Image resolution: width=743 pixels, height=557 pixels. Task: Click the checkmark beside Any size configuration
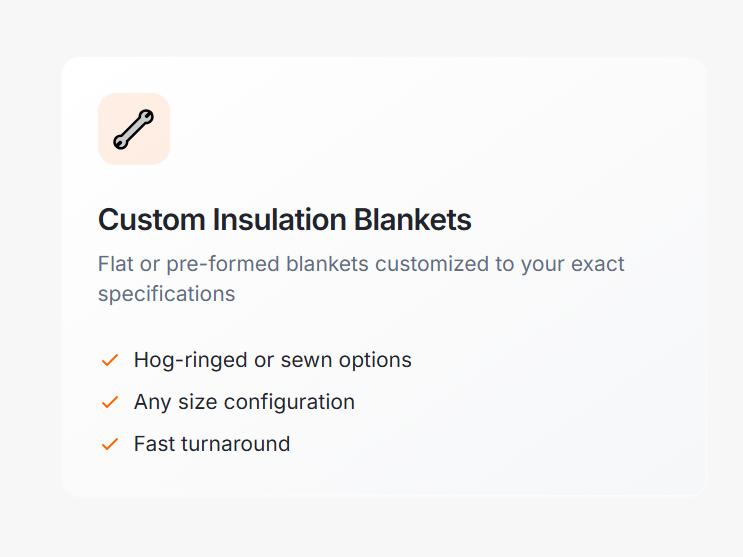(110, 402)
